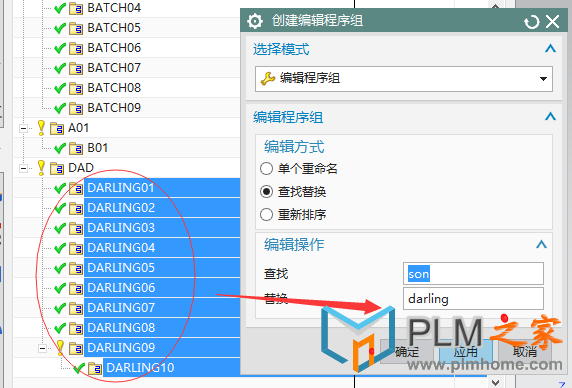Click the 确定 button
572x388 pixels.
[407, 352]
